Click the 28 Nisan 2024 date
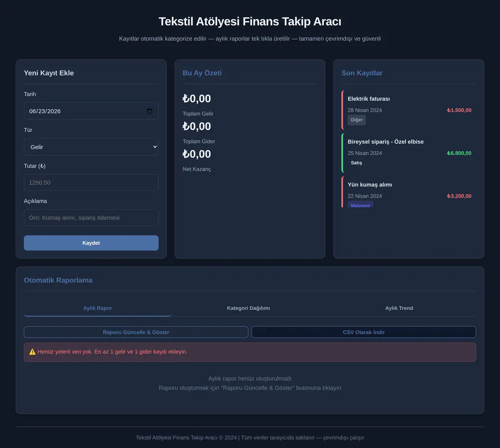The image size is (500, 448). 365,110
